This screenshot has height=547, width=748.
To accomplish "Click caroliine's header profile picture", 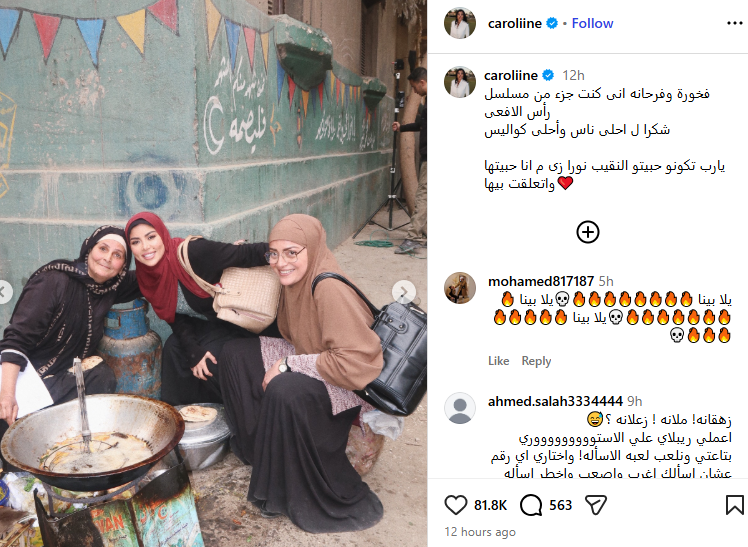I will point(460,23).
